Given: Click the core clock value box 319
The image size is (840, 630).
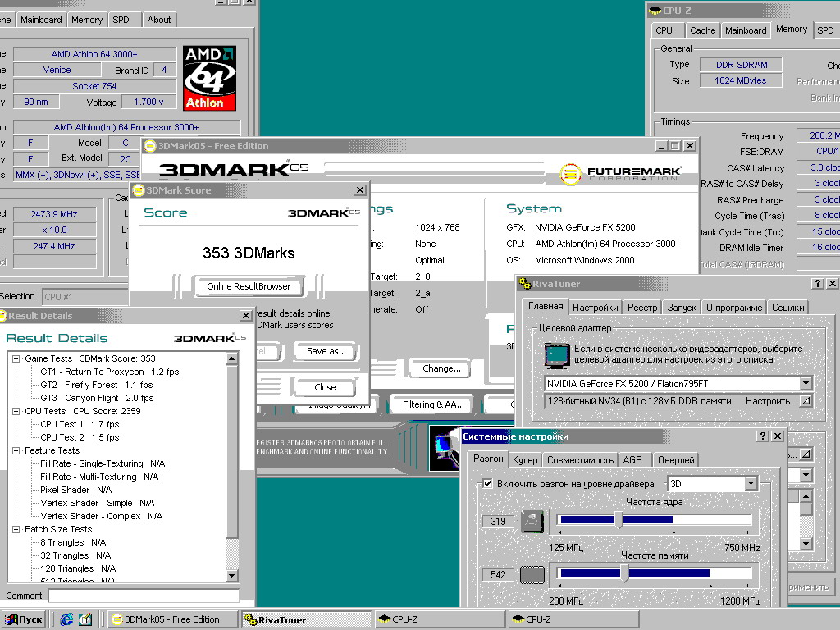Looking at the screenshot, I should point(498,521).
